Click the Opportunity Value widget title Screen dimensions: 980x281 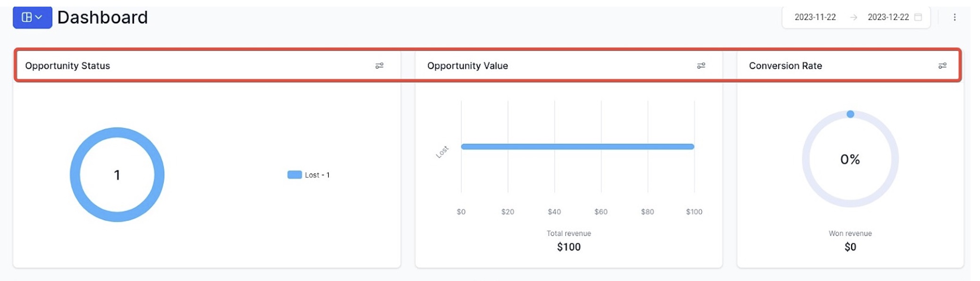click(467, 66)
